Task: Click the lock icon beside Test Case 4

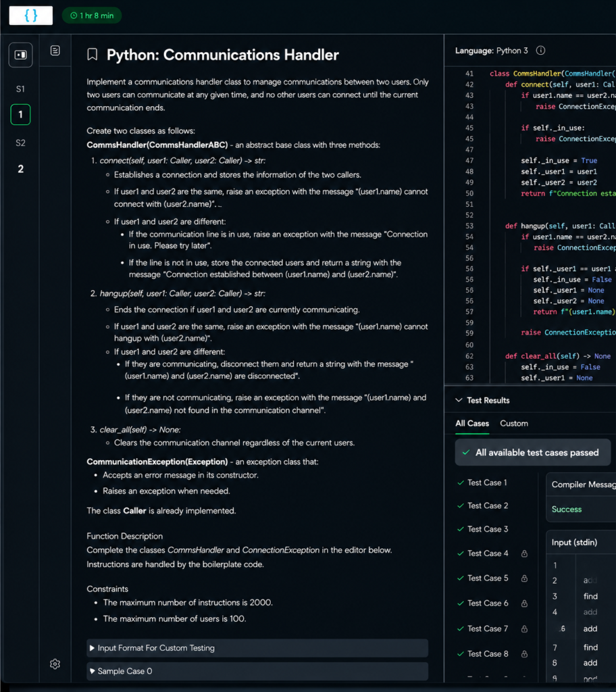Action: [x=524, y=553]
